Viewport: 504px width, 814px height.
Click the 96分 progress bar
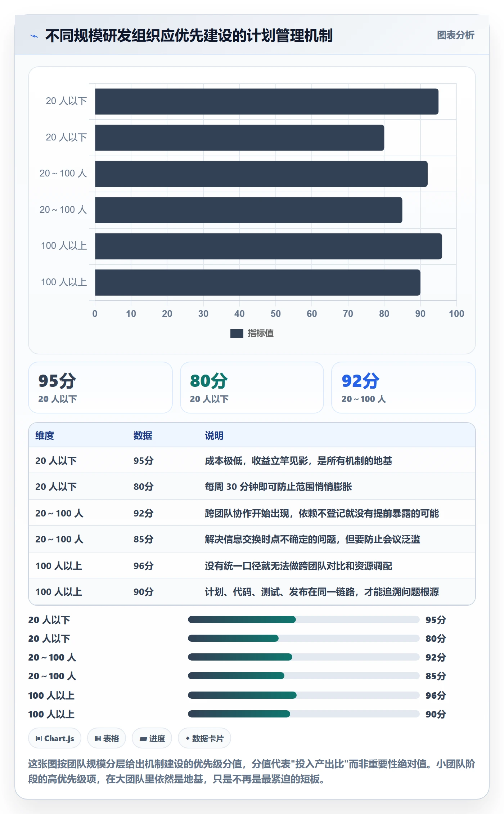click(x=303, y=695)
